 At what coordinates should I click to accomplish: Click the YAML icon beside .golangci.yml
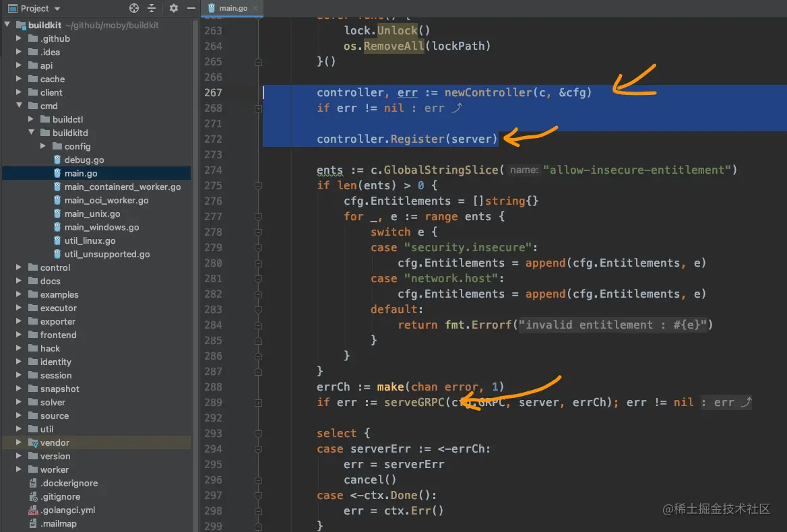tap(32, 510)
